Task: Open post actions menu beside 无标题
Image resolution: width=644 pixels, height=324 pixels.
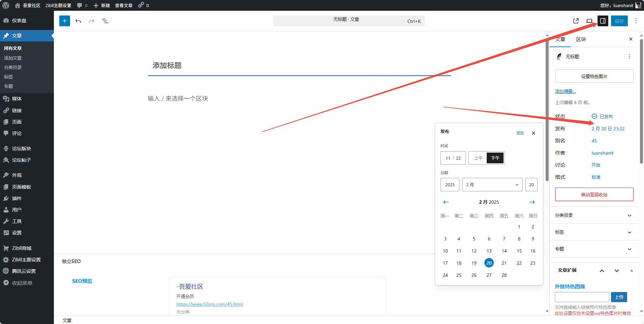Action: pos(630,57)
